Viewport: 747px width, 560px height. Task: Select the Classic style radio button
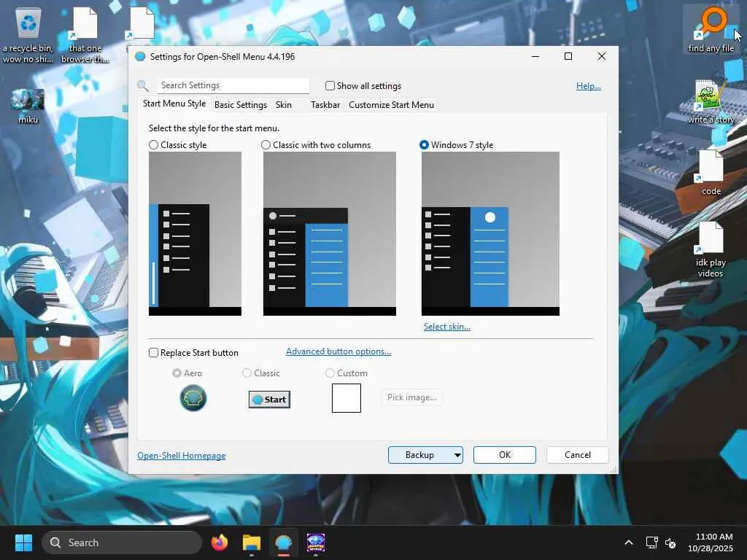pyautogui.click(x=153, y=145)
